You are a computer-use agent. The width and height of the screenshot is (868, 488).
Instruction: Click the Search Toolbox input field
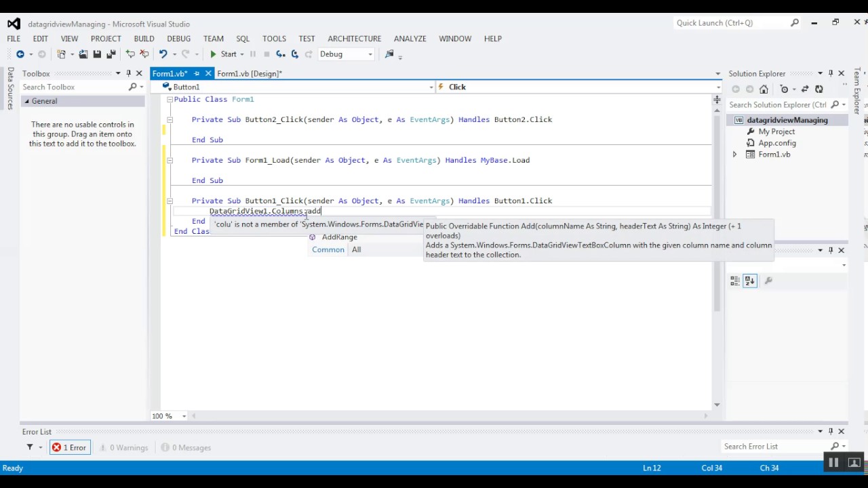(x=75, y=87)
